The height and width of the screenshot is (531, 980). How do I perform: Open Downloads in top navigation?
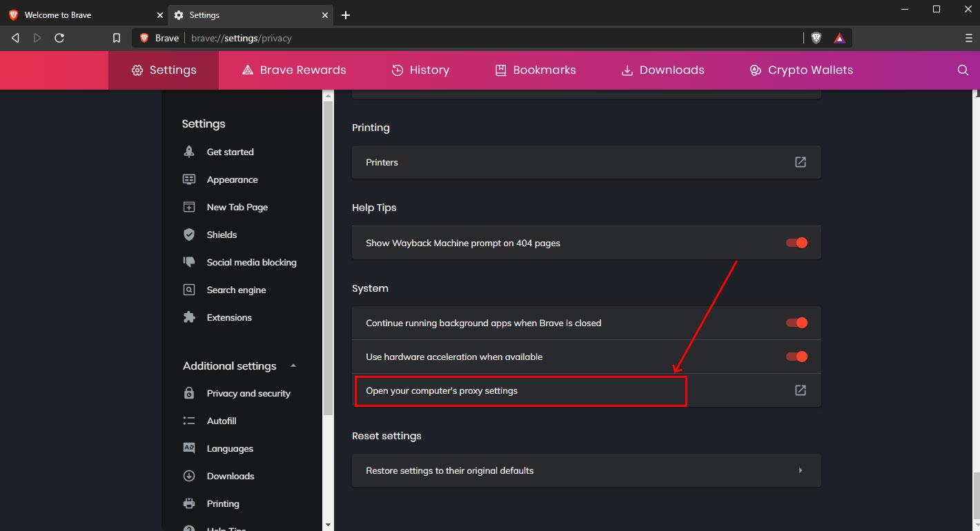point(663,70)
